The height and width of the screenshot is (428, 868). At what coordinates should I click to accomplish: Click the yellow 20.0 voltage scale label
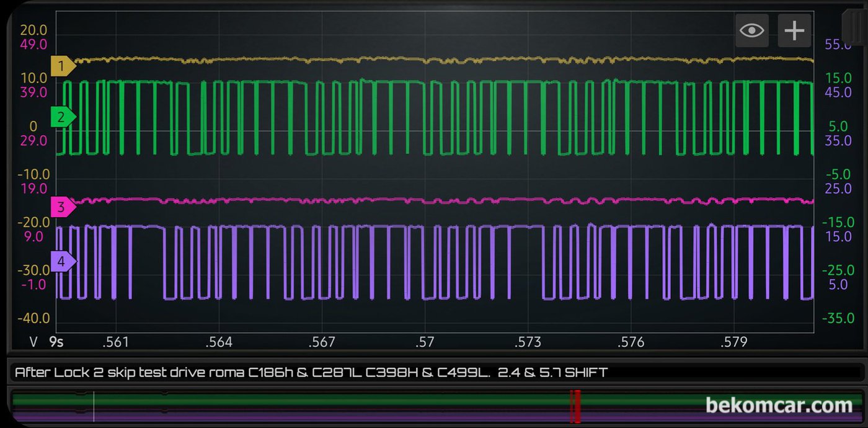click(x=33, y=30)
